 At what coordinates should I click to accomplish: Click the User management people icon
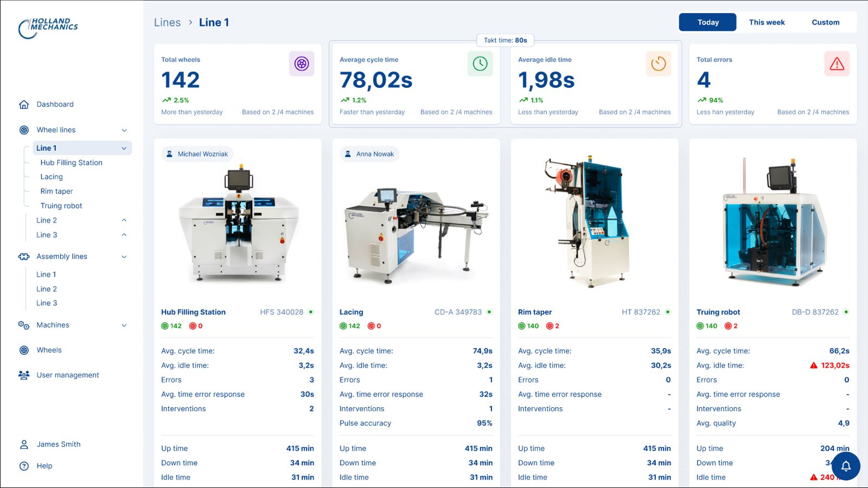24,375
